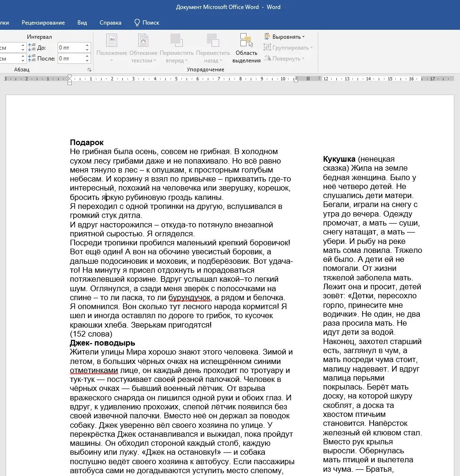Expand the Переместить назад dropdown arrow
Image resolution: width=460 pixels, height=476 pixels.
(x=221, y=61)
